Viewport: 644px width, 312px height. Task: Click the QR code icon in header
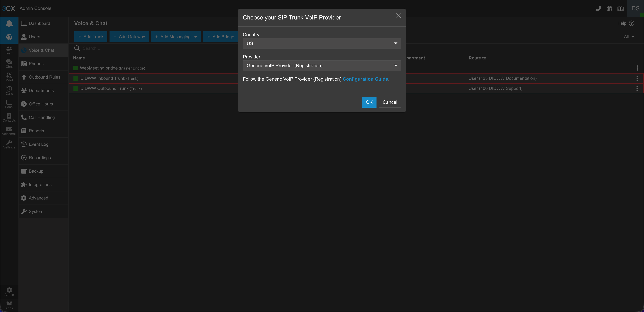click(x=609, y=9)
